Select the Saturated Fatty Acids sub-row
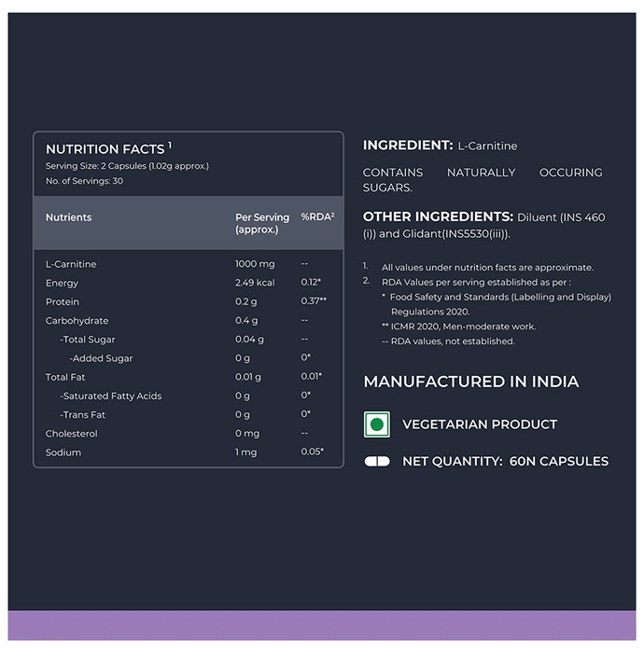 pyautogui.click(x=189, y=396)
